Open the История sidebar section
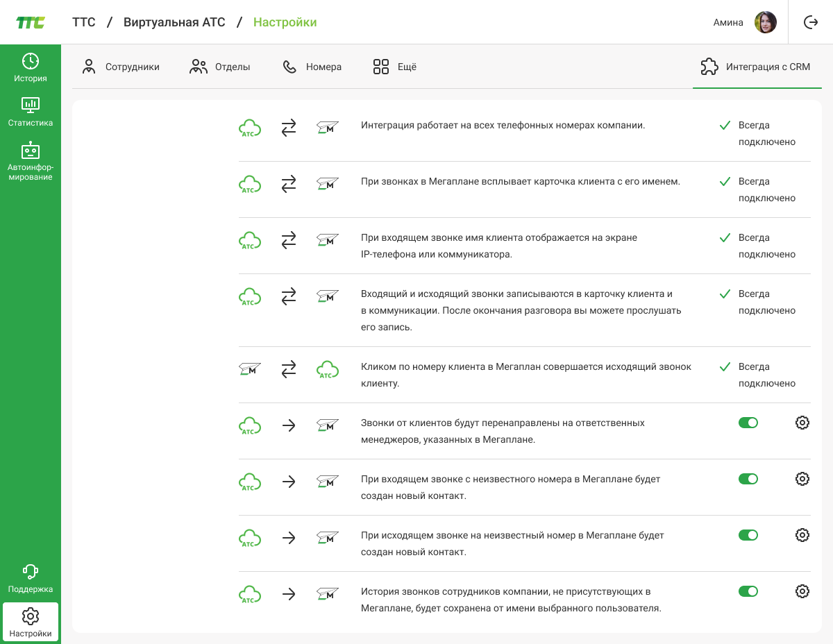The width and height of the screenshot is (833, 644). pyautogui.click(x=31, y=67)
